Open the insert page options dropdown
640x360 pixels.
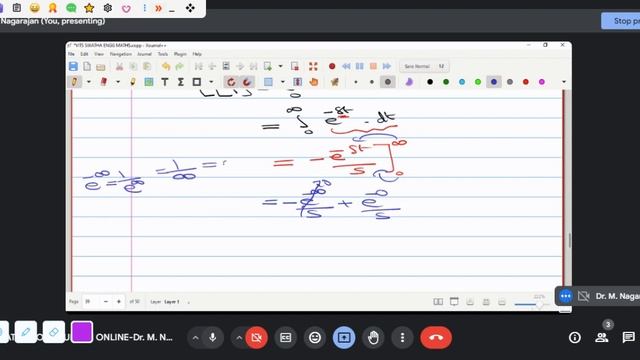coord(280,67)
